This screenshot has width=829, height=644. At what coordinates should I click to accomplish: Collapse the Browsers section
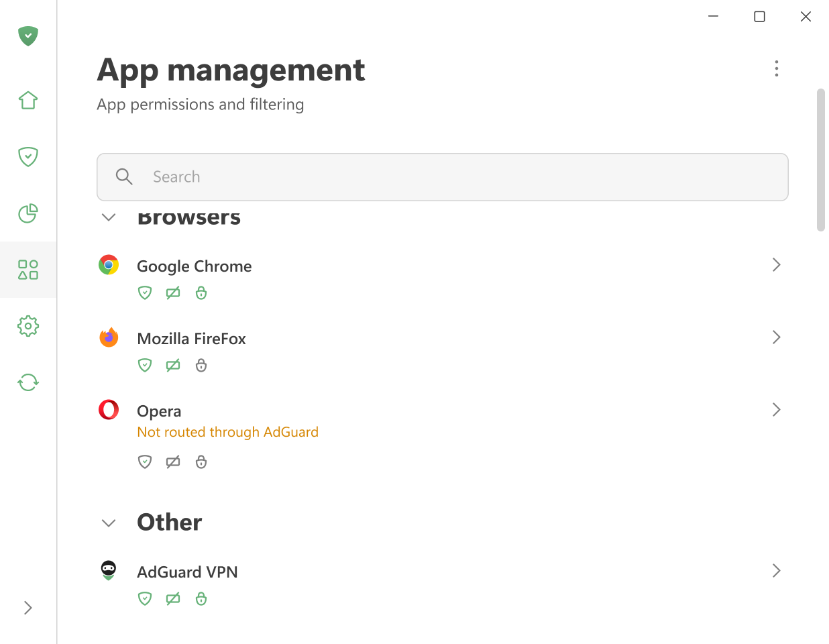[x=108, y=217]
